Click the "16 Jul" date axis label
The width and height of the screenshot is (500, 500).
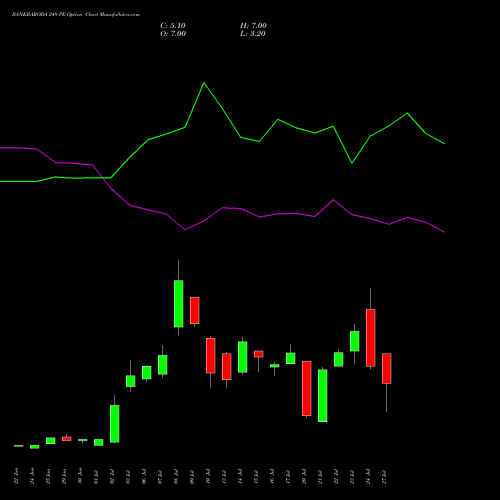coord(272,477)
